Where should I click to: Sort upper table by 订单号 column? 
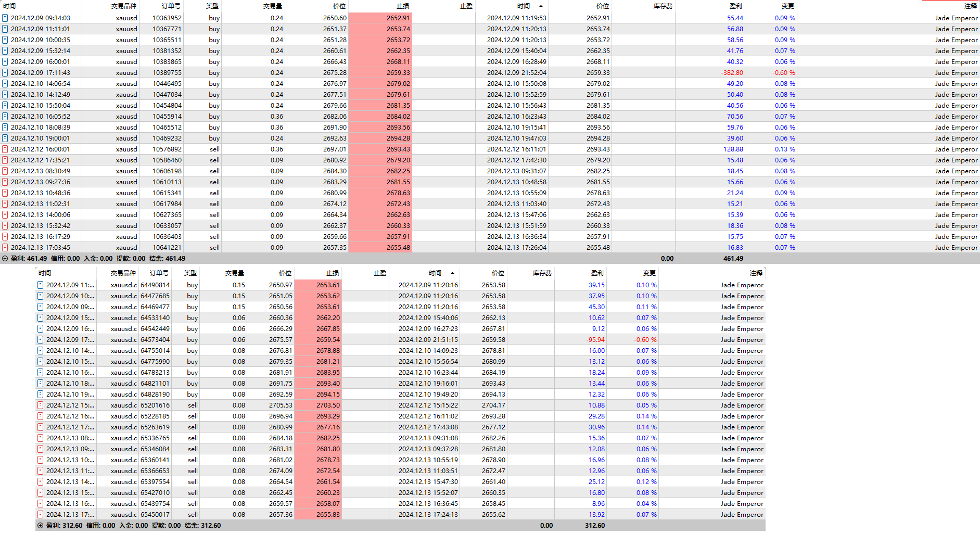[171, 6]
